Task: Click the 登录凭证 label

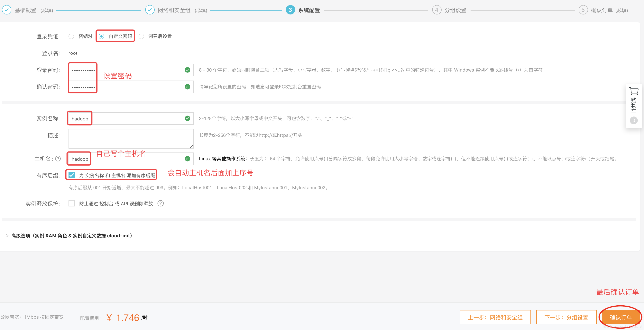Action: coord(49,36)
